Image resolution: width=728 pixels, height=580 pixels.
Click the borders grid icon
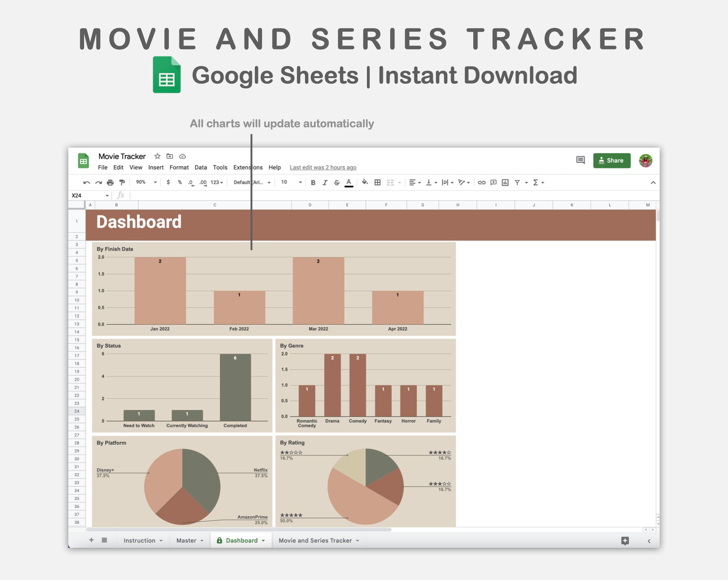click(377, 182)
